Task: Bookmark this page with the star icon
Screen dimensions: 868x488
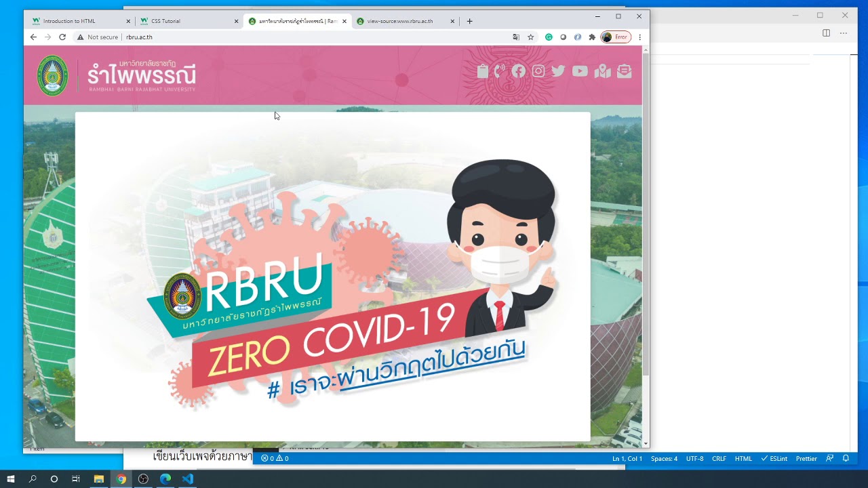Action: point(531,37)
